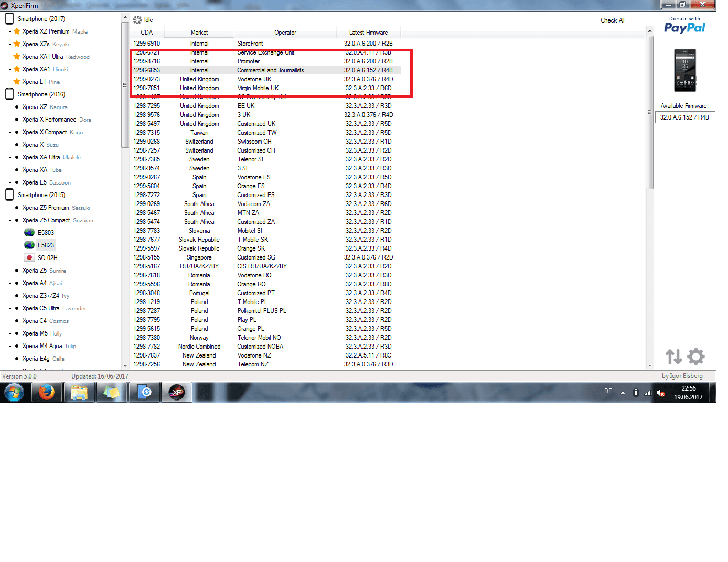
Task: Click the network signal tray icon
Action: point(648,393)
